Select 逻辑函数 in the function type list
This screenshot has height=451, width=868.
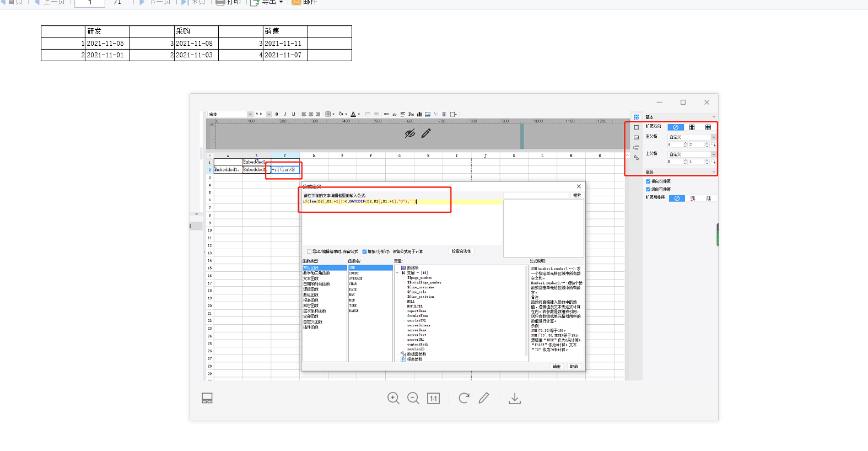tap(311, 289)
